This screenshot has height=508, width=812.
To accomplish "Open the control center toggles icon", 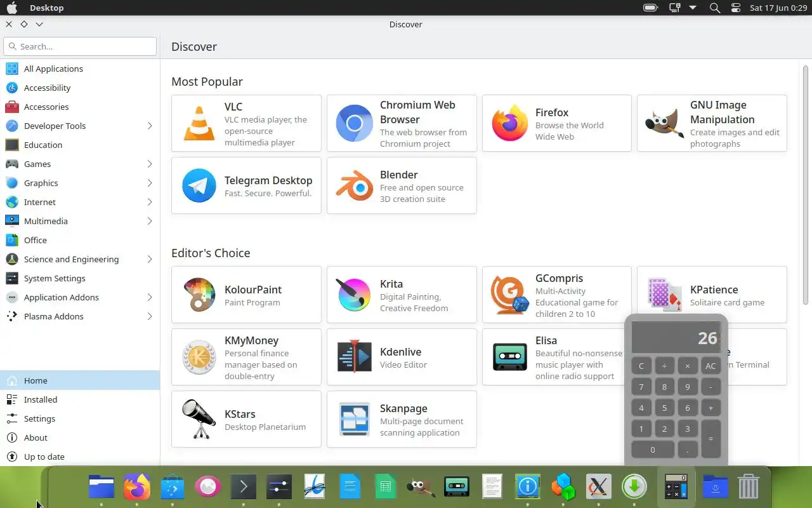I will [736, 8].
